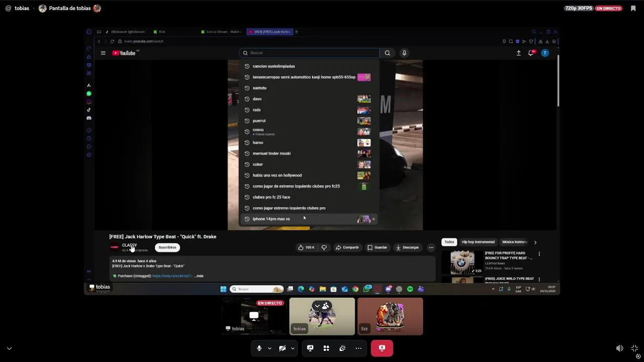Screen dimensions: 644x362
Task: Click the Windows taskbar search box
Action: (x=257, y=289)
